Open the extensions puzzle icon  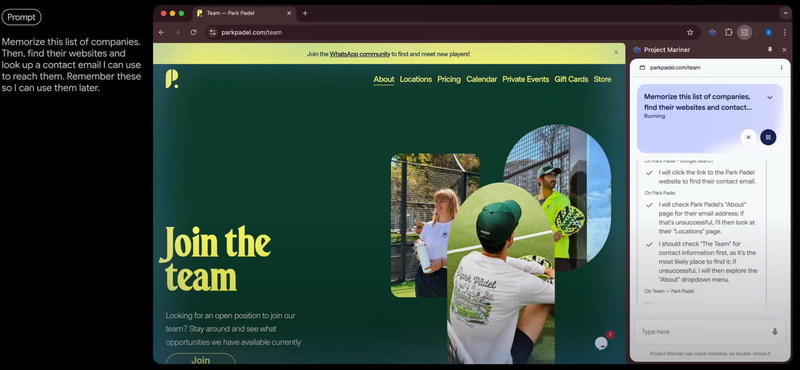coord(729,32)
